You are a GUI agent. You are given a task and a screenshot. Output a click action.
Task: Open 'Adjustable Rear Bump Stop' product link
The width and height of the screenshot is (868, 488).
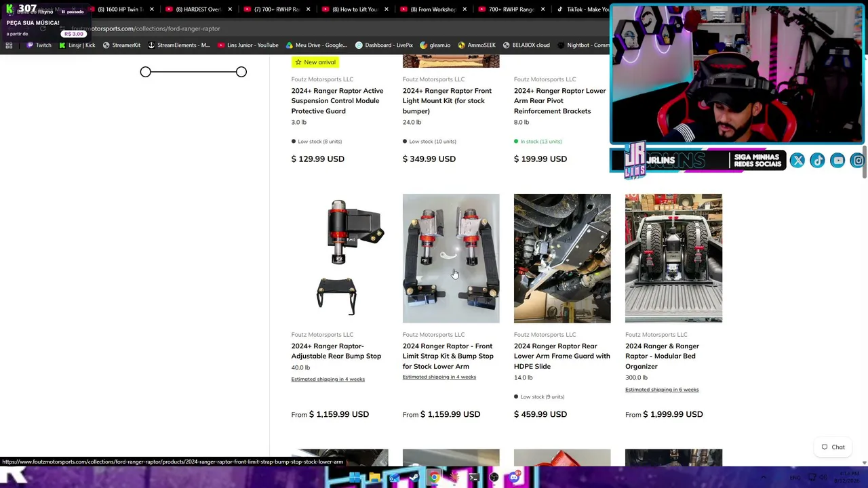coord(336,351)
